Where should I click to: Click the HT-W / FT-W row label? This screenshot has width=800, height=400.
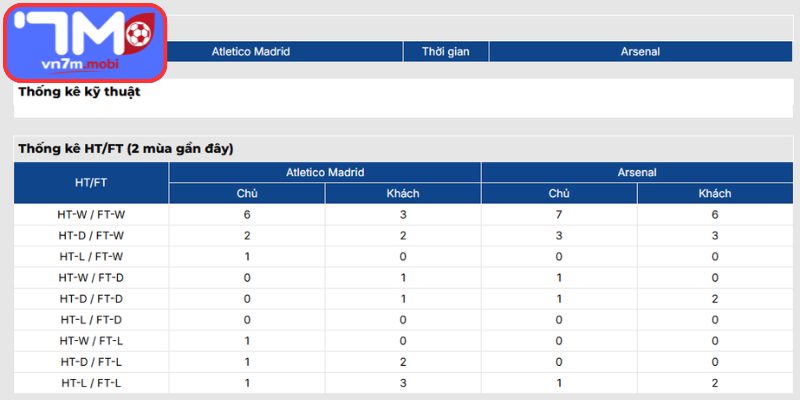pyautogui.click(x=91, y=215)
